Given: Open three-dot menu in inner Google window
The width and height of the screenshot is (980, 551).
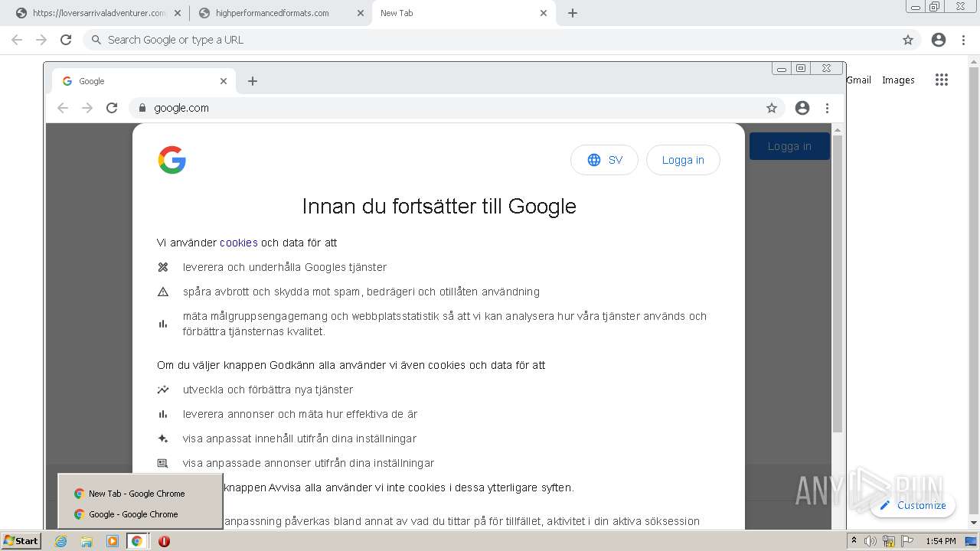Looking at the screenshot, I should pyautogui.click(x=827, y=108).
